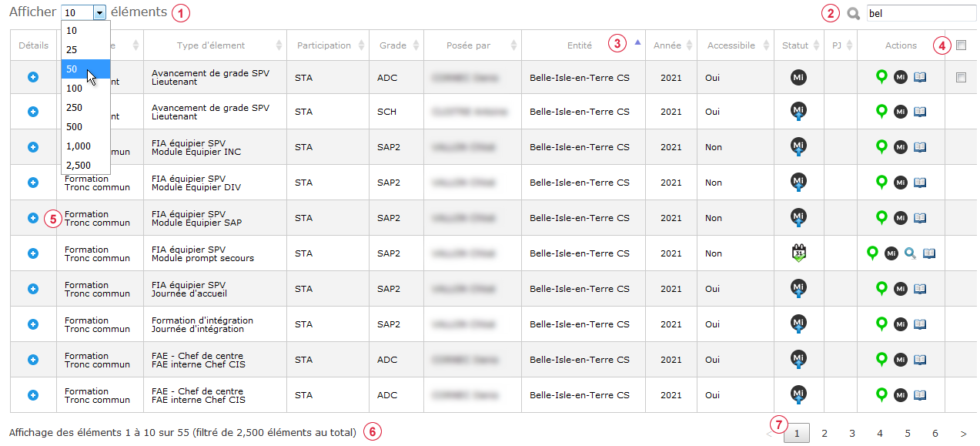Click the Mi status icon in first row

click(x=798, y=77)
